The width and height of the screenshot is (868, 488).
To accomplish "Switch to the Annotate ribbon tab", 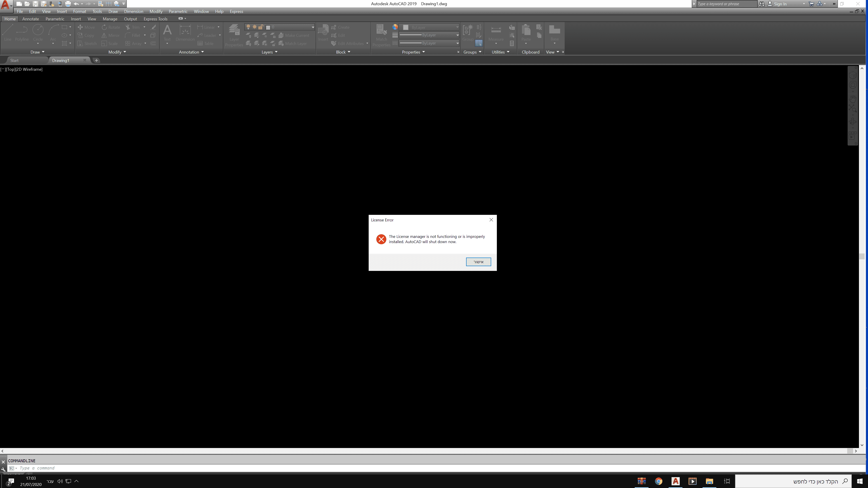I will tap(30, 19).
